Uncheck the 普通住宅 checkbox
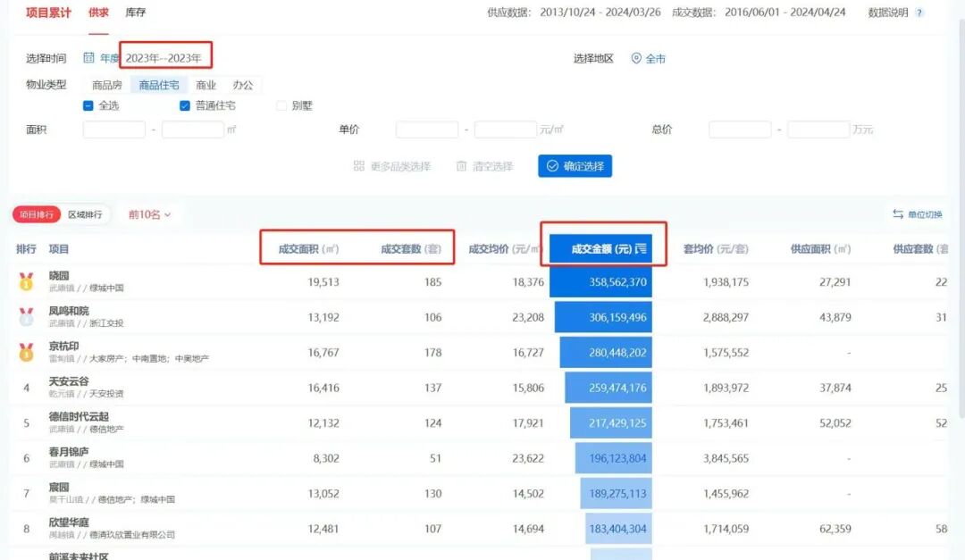This screenshot has width=965, height=560. pos(185,106)
